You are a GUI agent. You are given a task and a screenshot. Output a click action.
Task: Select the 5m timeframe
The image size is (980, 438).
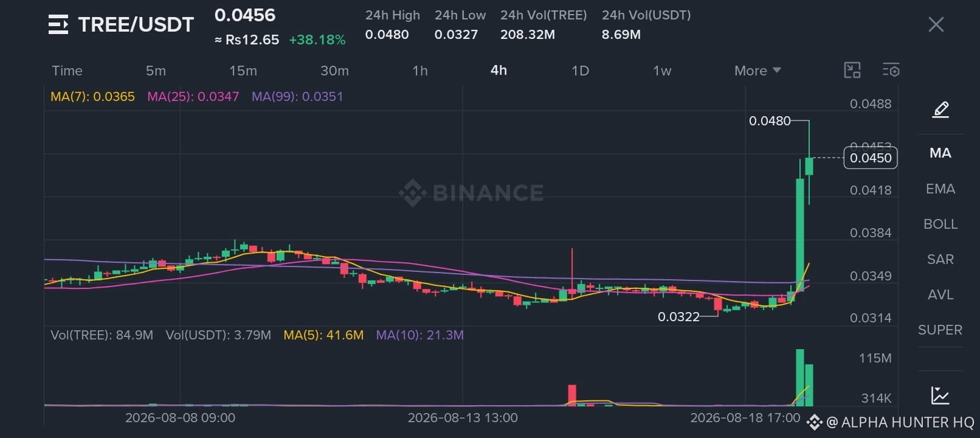pos(156,71)
